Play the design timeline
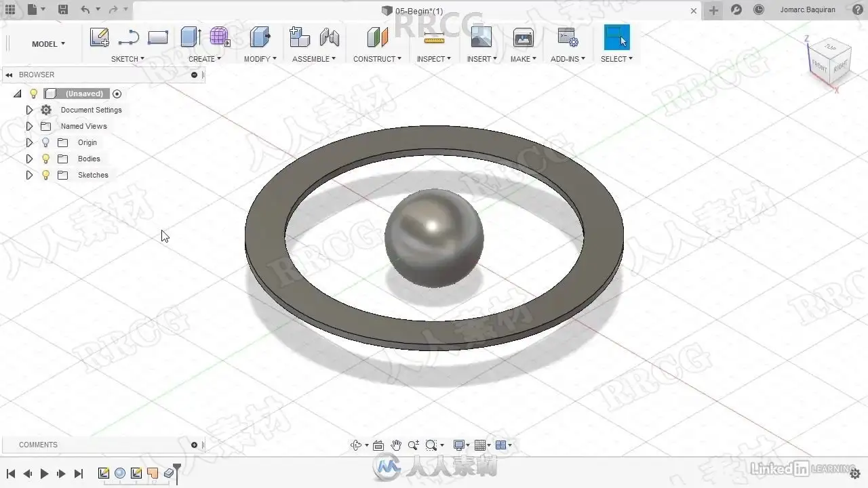The image size is (868, 488). [x=44, y=474]
